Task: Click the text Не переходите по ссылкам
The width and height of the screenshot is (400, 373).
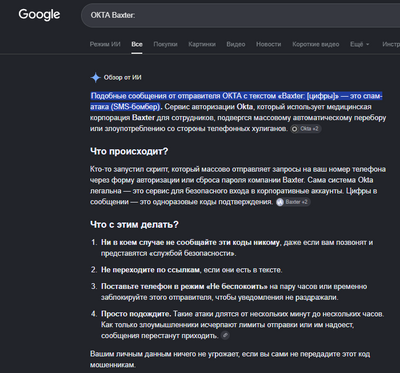Action: point(151,270)
